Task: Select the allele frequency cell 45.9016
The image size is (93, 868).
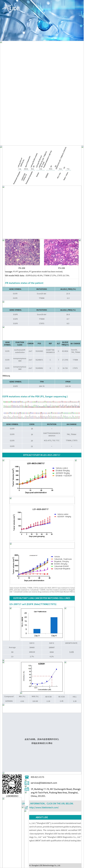Action: pyautogui.click(x=65, y=351)
